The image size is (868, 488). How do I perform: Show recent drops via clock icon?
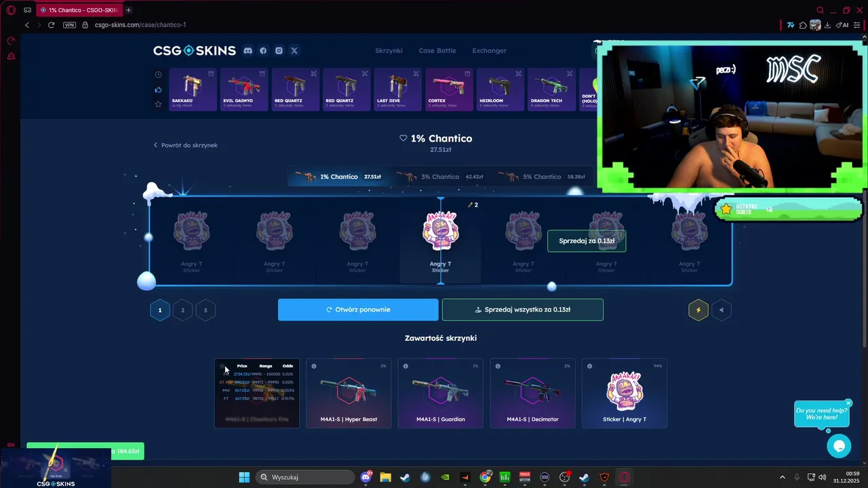pyautogui.click(x=158, y=75)
